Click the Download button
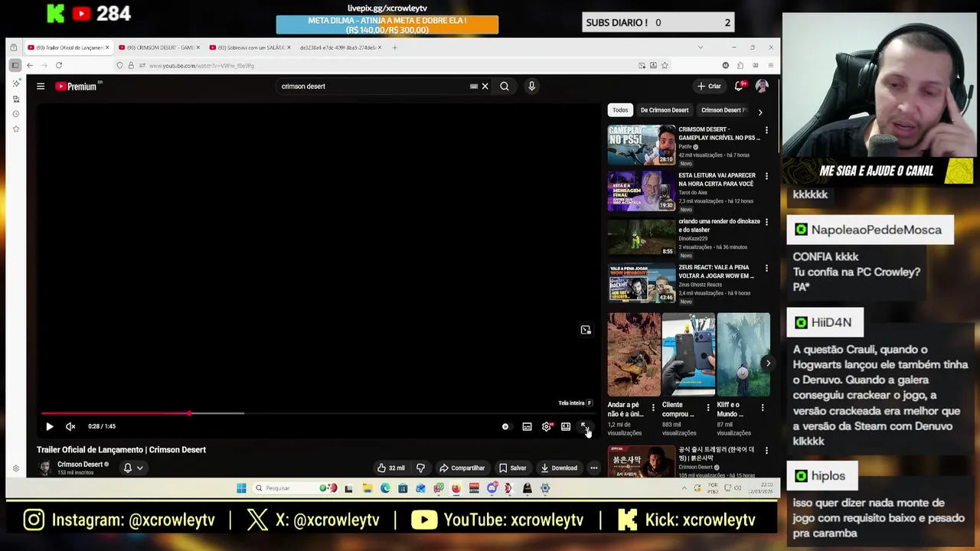The width and height of the screenshot is (980, 551). [559, 468]
